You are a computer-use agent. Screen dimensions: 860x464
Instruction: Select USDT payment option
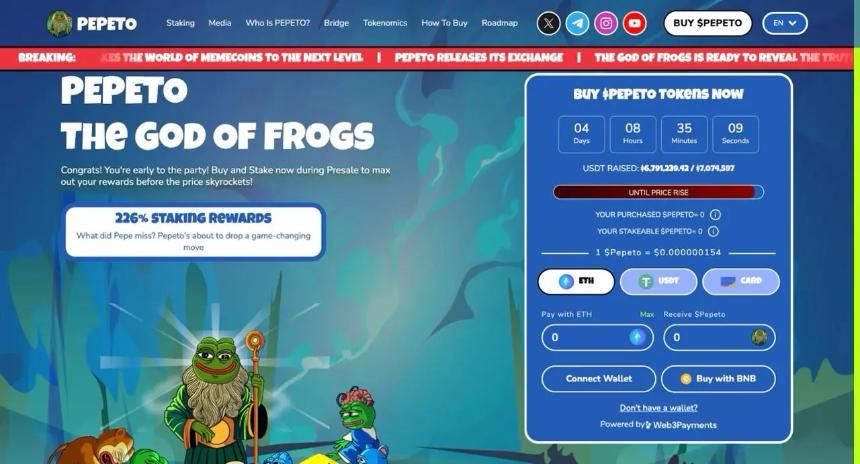[658, 281]
